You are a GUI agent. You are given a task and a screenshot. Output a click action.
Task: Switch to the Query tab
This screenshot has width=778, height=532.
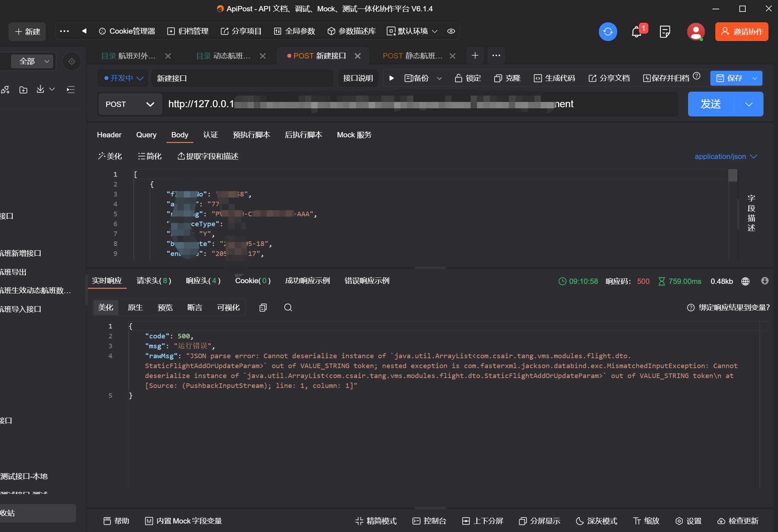[146, 135]
